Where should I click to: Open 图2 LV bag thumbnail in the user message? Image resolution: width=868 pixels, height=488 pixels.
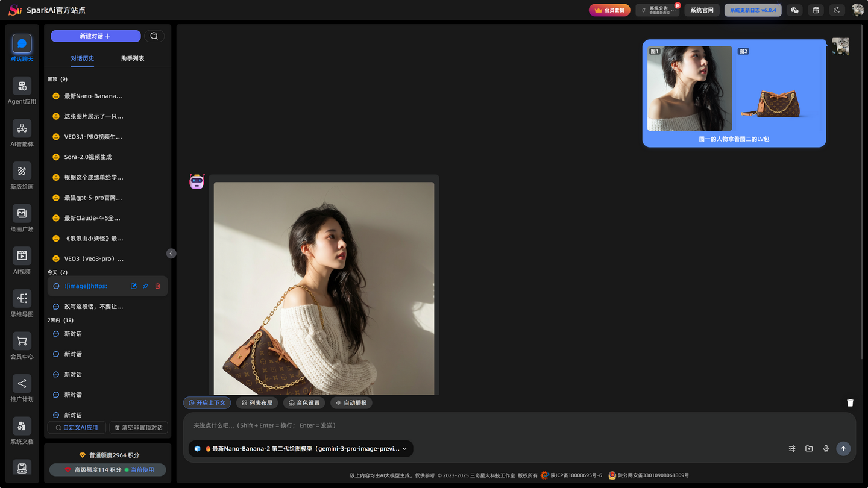pos(778,89)
